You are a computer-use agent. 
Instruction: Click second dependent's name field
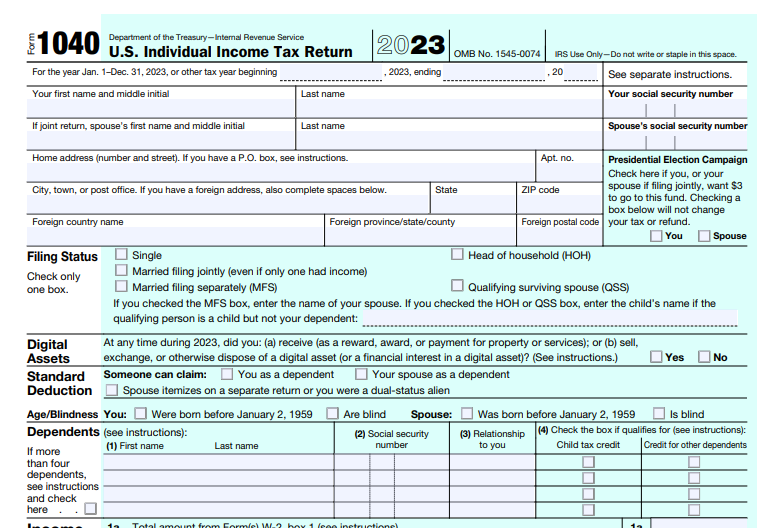click(219, 478)
